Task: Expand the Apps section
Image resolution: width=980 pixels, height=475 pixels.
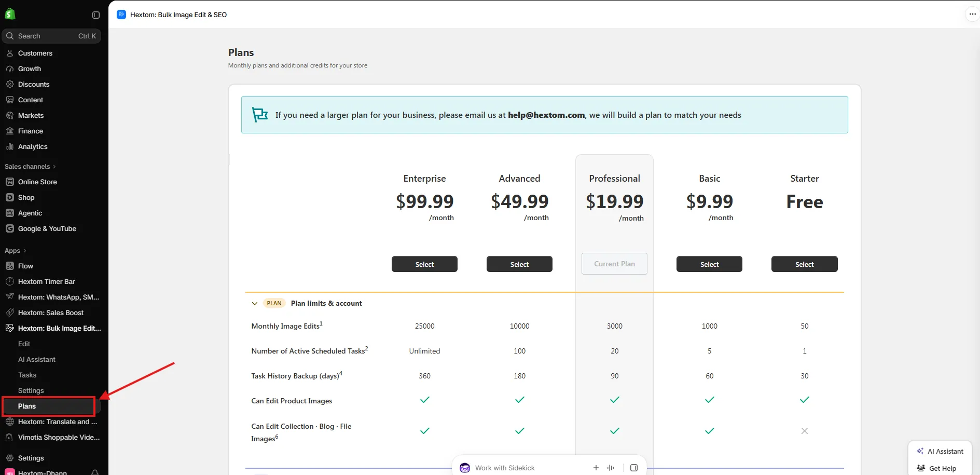Action: [16, 251]
